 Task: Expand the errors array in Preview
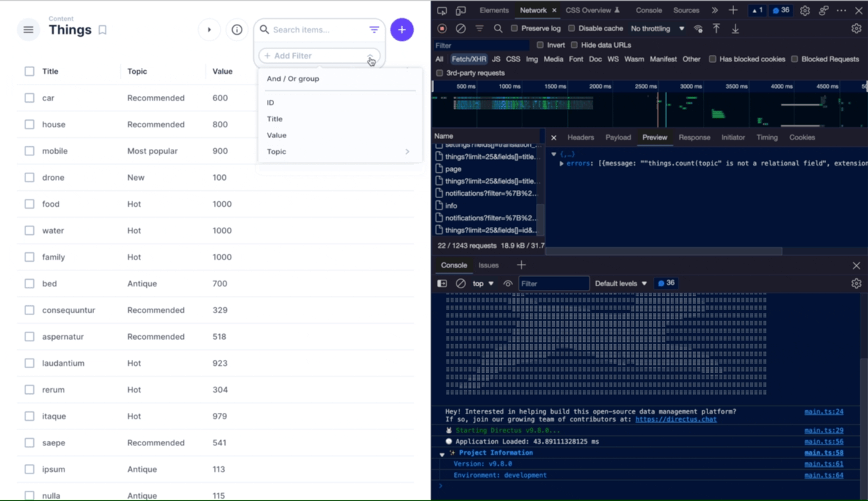(562, 163)
